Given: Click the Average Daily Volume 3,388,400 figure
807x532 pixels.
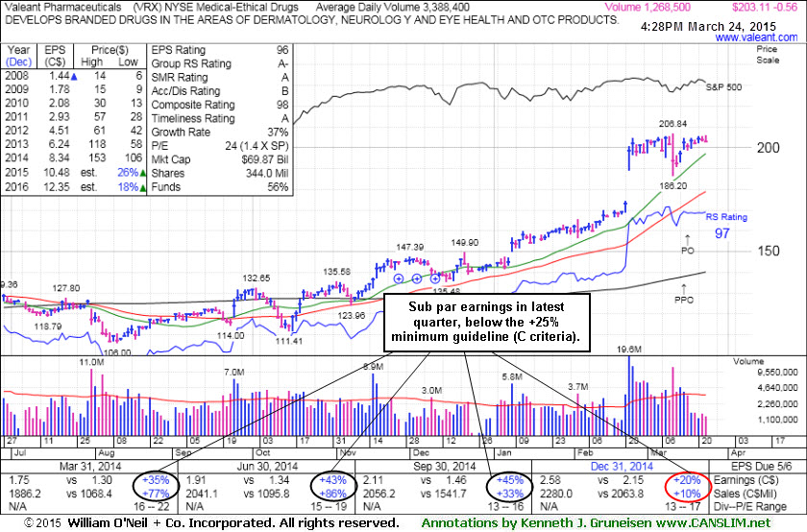Looking at the screenshot, I should click(x=393, y=8).
